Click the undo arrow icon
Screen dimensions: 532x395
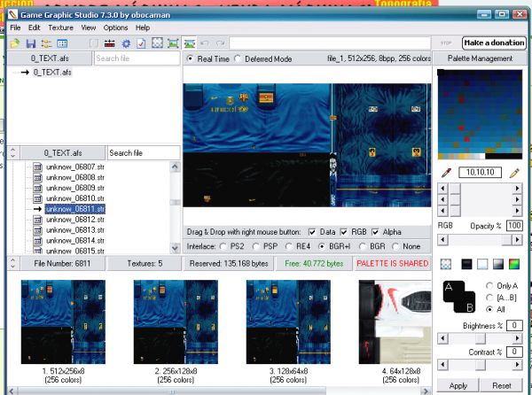point(205,43)
